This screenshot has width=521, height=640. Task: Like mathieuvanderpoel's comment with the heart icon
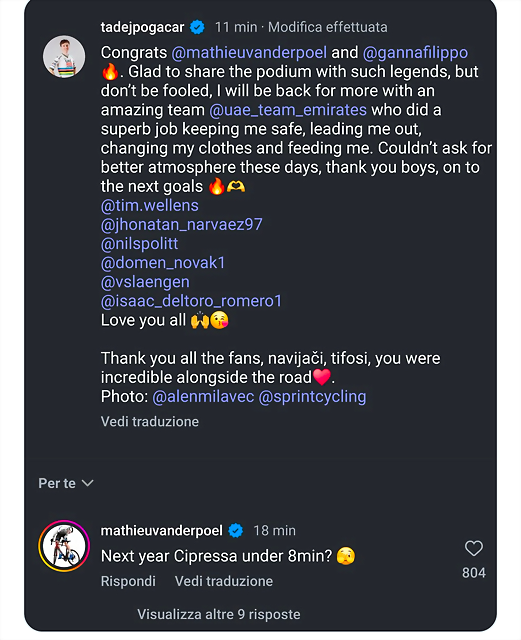pos(474,548)
